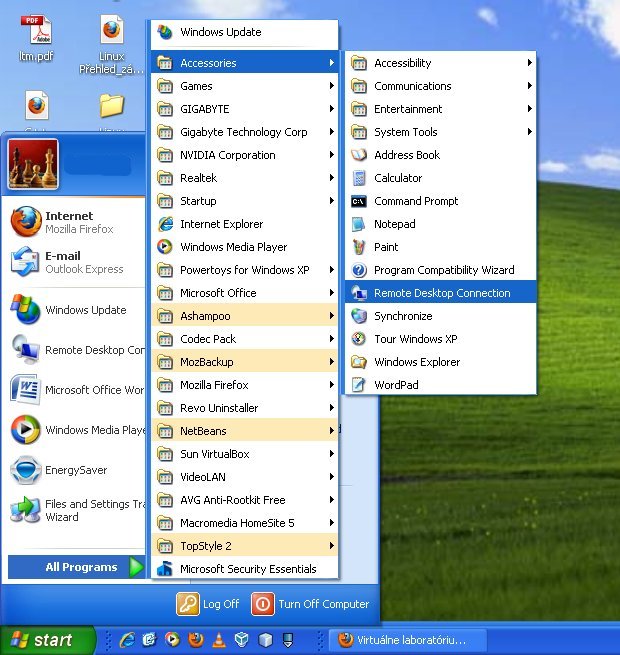Click the Log Off button
Image resolution: width=620 pixels, height=655 pixels.
(x=208, y=604)
